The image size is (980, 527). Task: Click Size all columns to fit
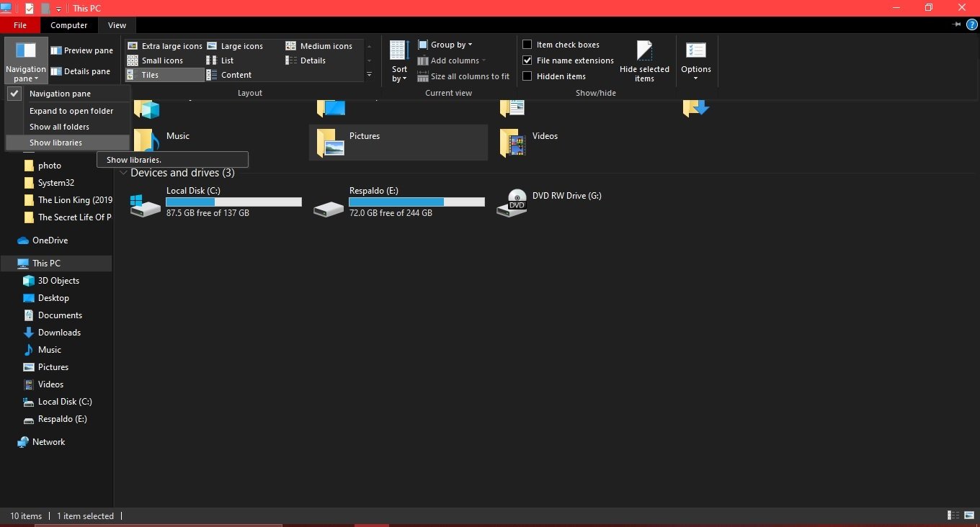pos(463,76)
